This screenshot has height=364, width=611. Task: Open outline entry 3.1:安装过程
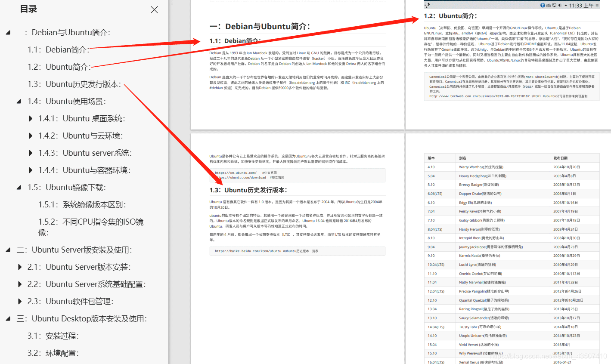click(x=53, y=336)
